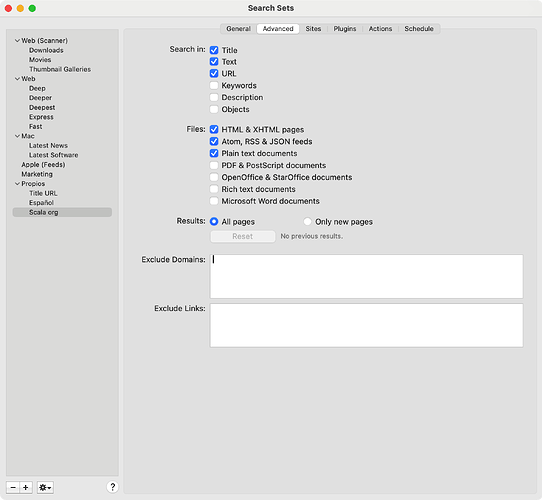The width and height of the screenshot is (542, 500).
Task: Select the All pages radio button
Action: click(214, 222)
